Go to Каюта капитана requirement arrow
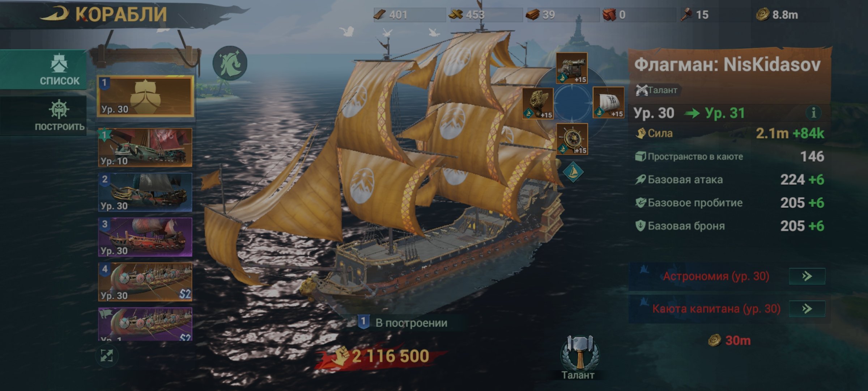This screenshot has width=868, height=391. (807, 309)
